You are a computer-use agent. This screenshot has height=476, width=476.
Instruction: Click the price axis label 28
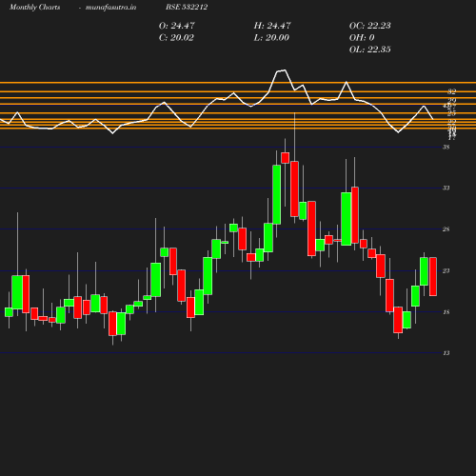tap(446, 229)
